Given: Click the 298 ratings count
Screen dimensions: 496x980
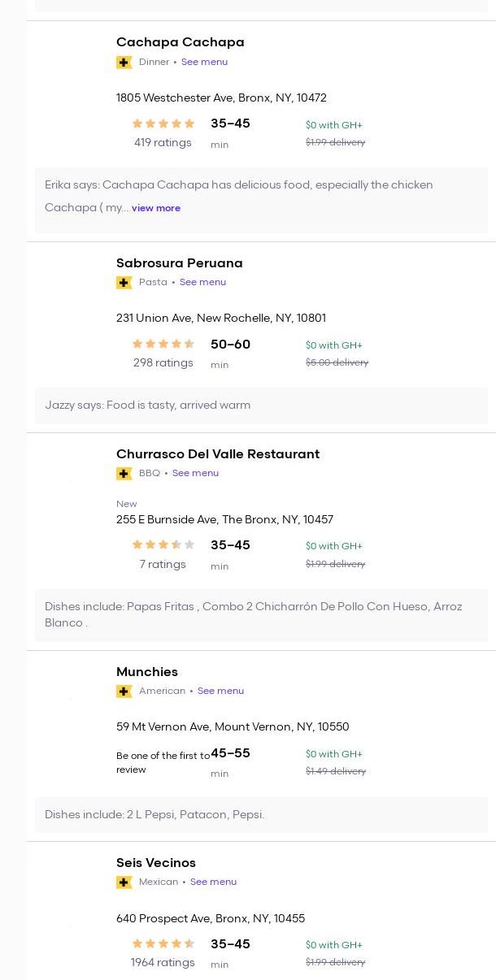Looking at the screenshot, I should pos(163,363).
